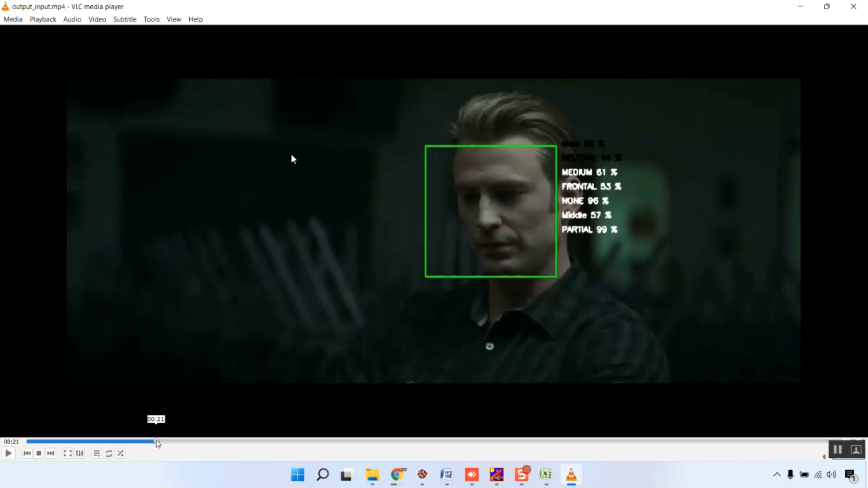Show the VLC playlist view
868x488 pixels.
point(96,453)
